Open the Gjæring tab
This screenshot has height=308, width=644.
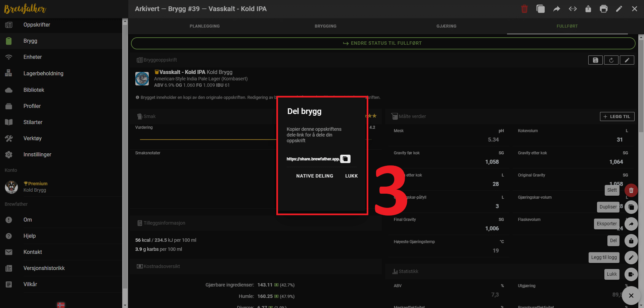coord(446,26)
